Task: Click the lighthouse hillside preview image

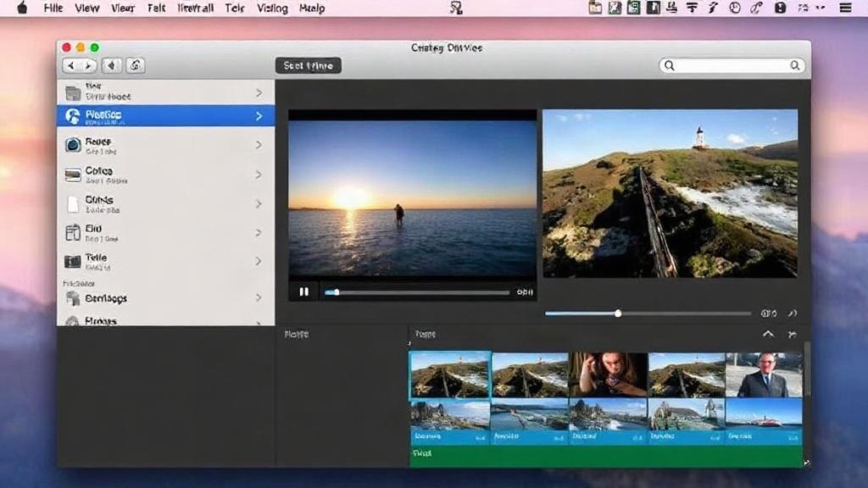Action: click(x=670, y=193)
